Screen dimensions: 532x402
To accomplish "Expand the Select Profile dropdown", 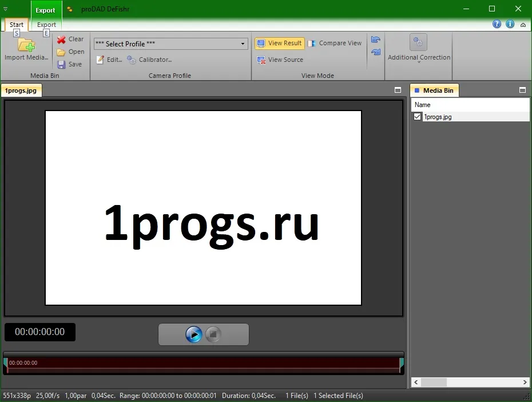I will coord(243,44).
